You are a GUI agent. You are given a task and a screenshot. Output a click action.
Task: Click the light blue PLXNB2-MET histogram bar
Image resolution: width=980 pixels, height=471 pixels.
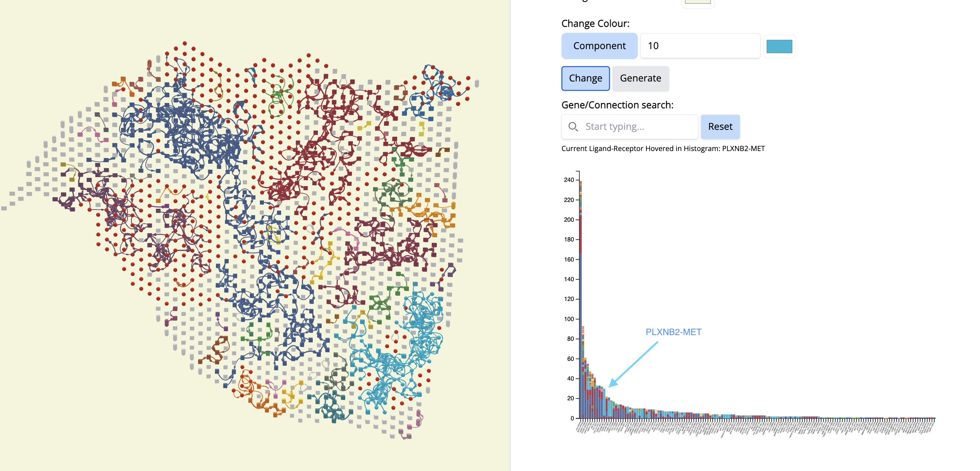tap(604, 403)
